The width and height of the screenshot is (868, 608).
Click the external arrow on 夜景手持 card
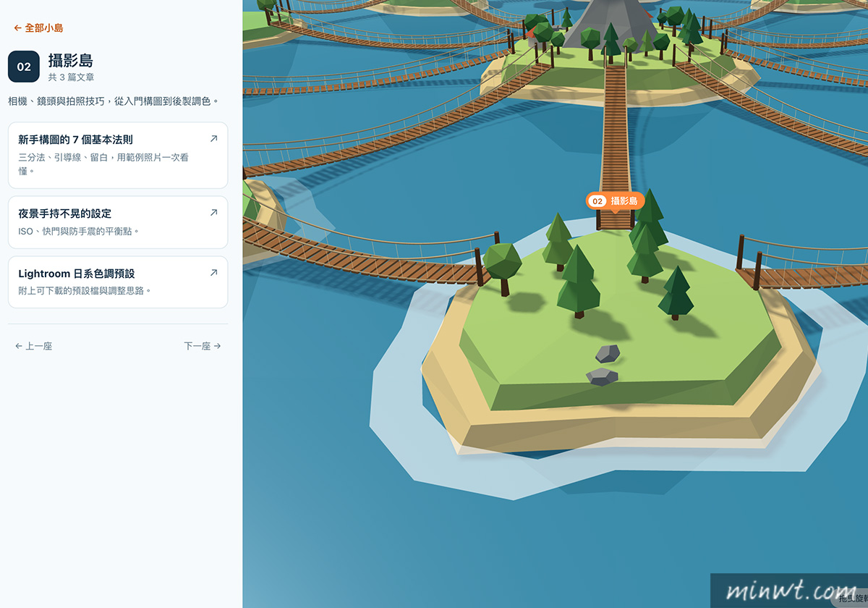[x=213, y=213]
